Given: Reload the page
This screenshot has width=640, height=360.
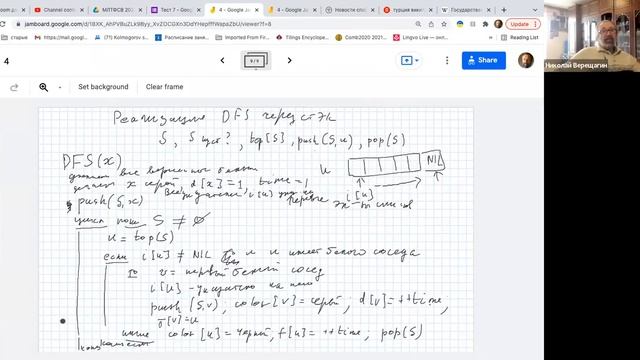Looking at the screenshot, I should pos(3,24).
